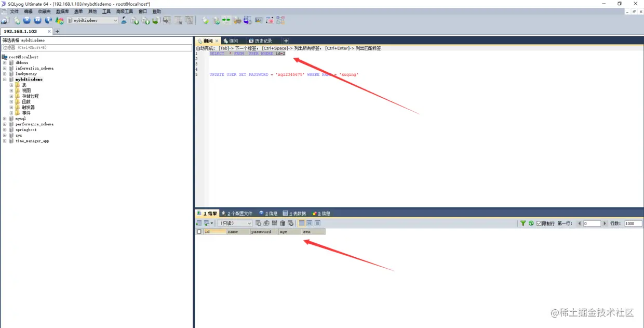Viewport: 644px width, 328px height.
Task: Switch to the 4 表数据 table data tab
Action: point(294,214)
